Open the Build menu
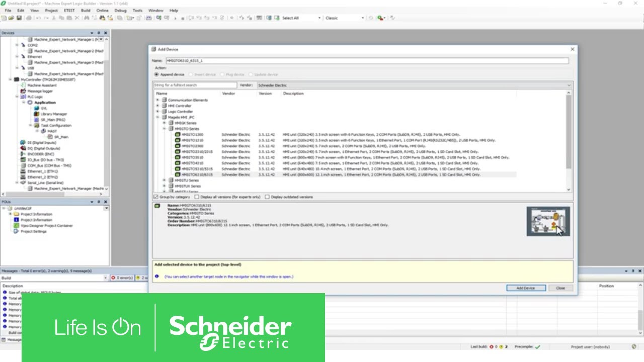This screenshot has height=362, width=644. point(86,10)
